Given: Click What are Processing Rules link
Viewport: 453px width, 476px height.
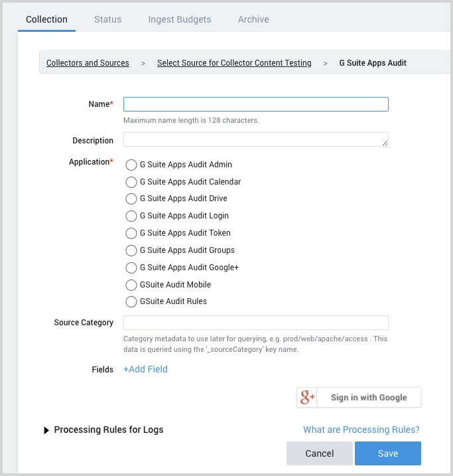Looking at the screenshot, I should (361, 430).
